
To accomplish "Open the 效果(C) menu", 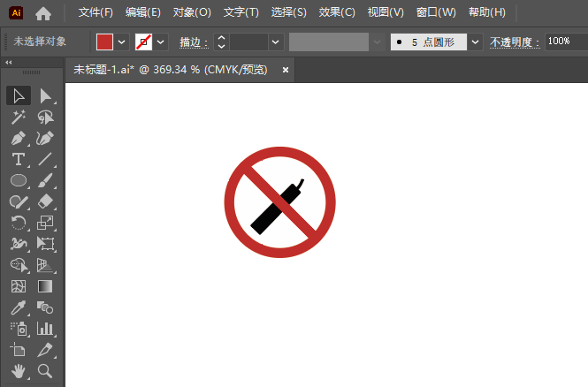I will pos(337,12).
